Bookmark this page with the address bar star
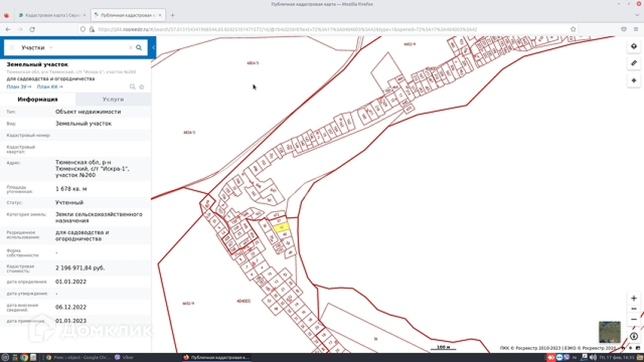Image resolution: width=644 pixels, height=362 pixels. [573, 29]
